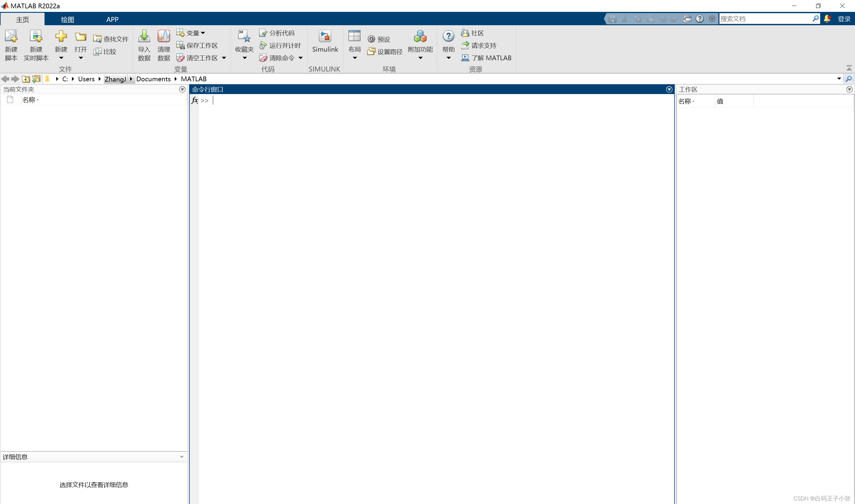855x504 pixels.
Task: Collapse the toolstrip with the minimize arrow
Action: click(x=849, y=68)
